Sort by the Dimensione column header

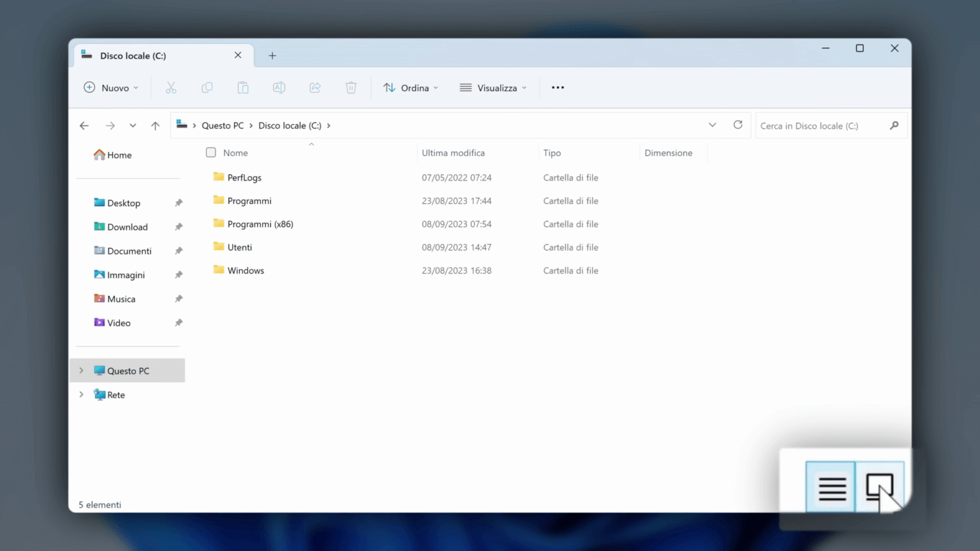668,153
